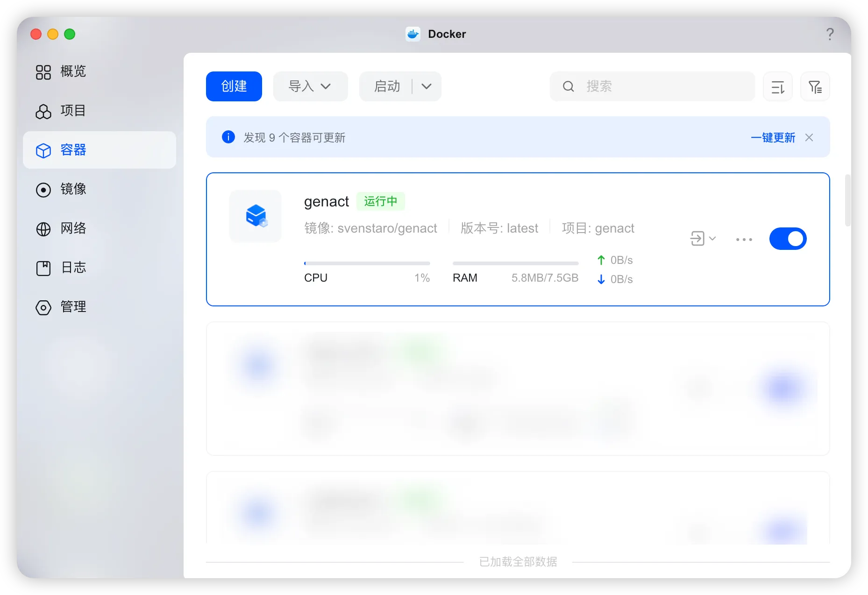Click the 运行中 running status badge
The width and height of the screenshot is (868, 595).
click(381, 201)
